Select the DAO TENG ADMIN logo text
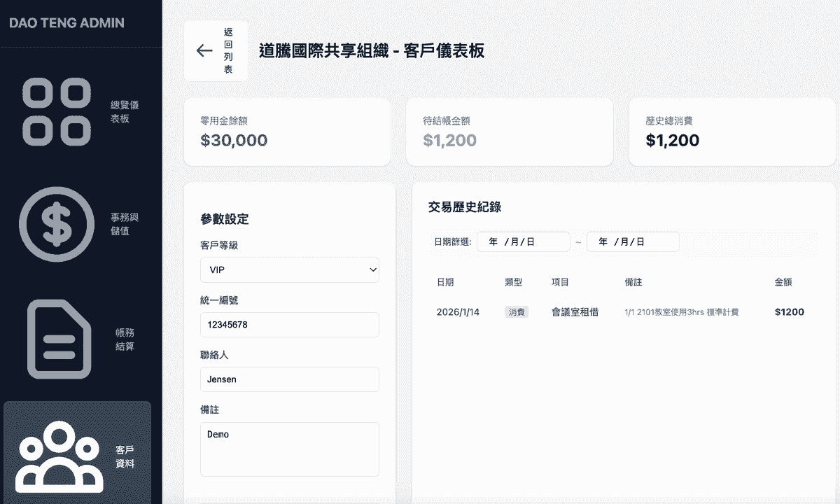Screen dimensions: 840x504 67,22
